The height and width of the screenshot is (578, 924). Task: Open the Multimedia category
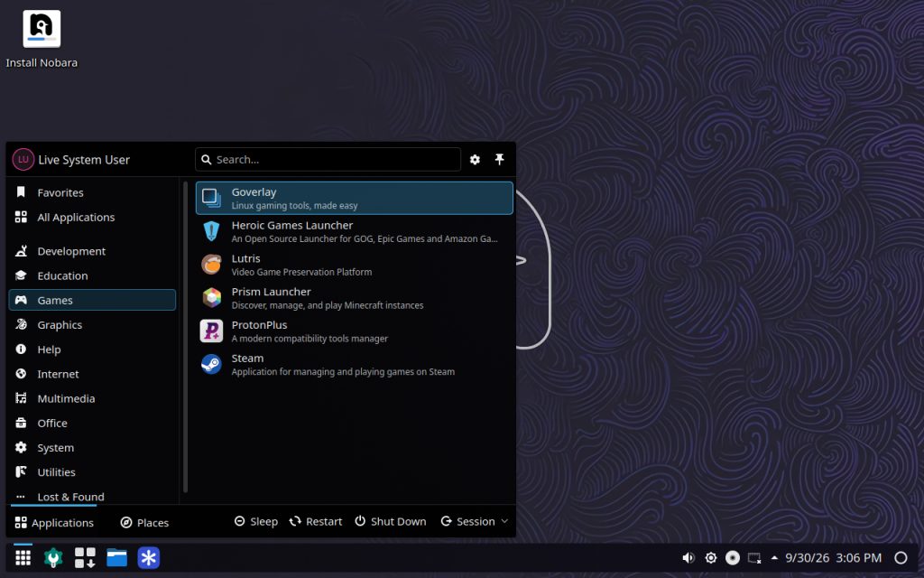pos(92,398)
